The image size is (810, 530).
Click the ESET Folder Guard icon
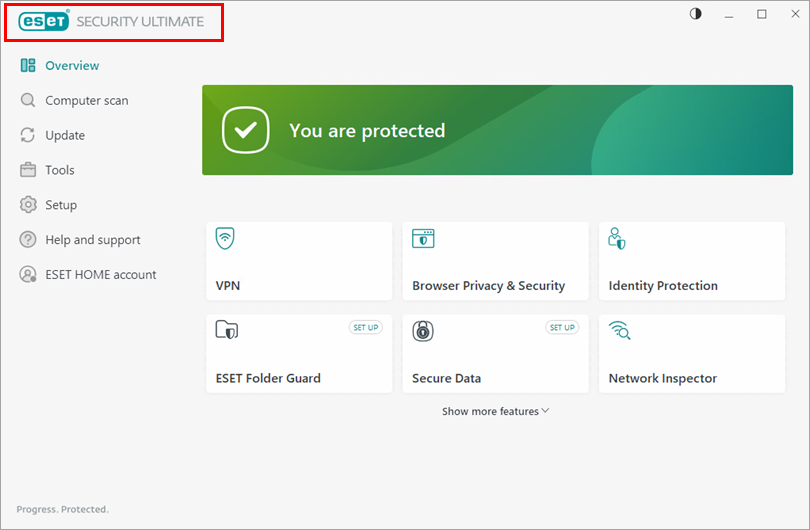(226, 331)
